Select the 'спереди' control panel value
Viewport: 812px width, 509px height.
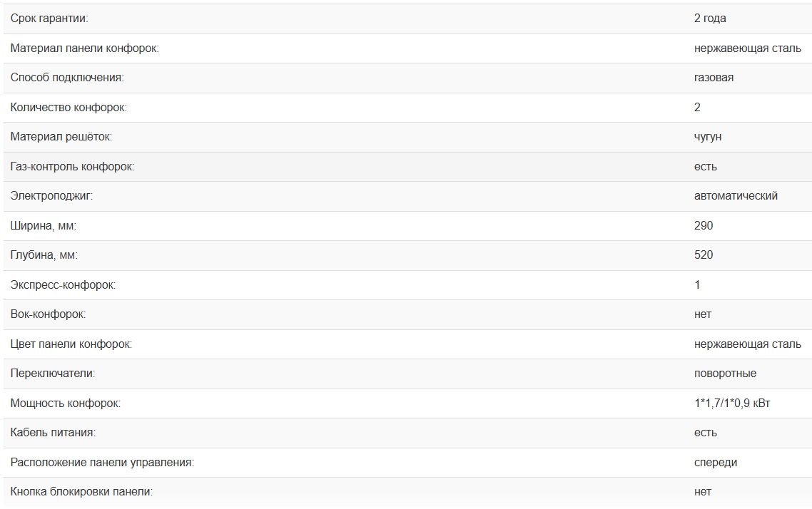716,463
